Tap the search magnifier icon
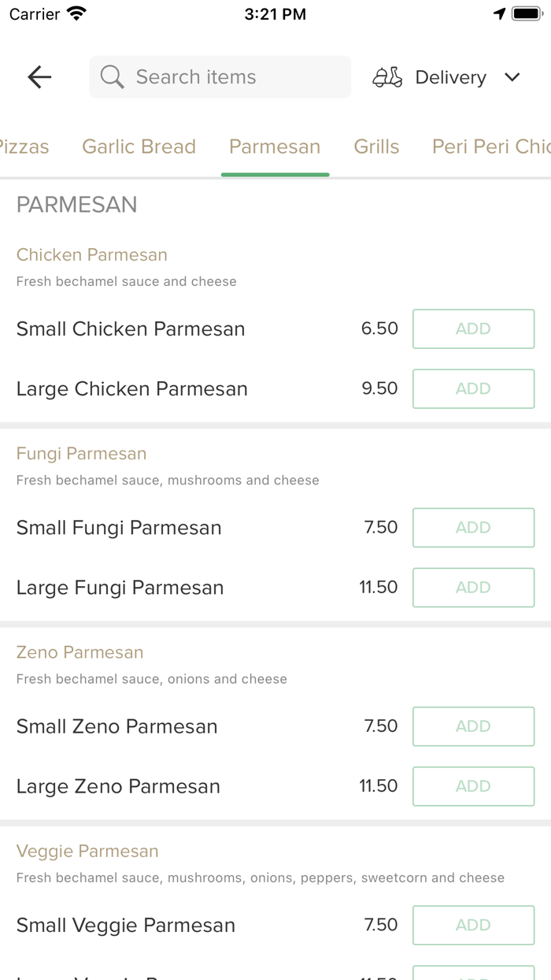The height and width of the screenshot is (980, 551). 113,77
